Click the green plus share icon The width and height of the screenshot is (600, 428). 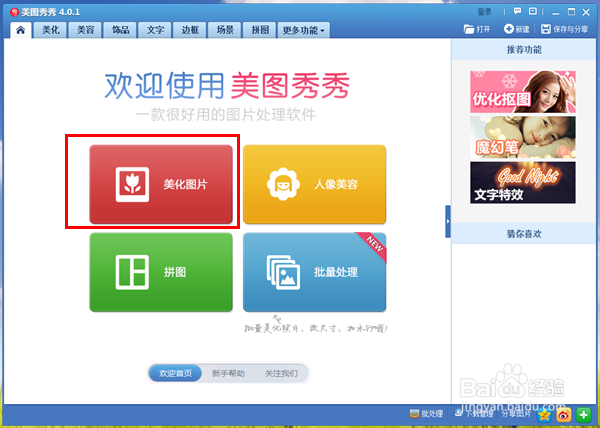pyautogui.click(x=584, y=415)
